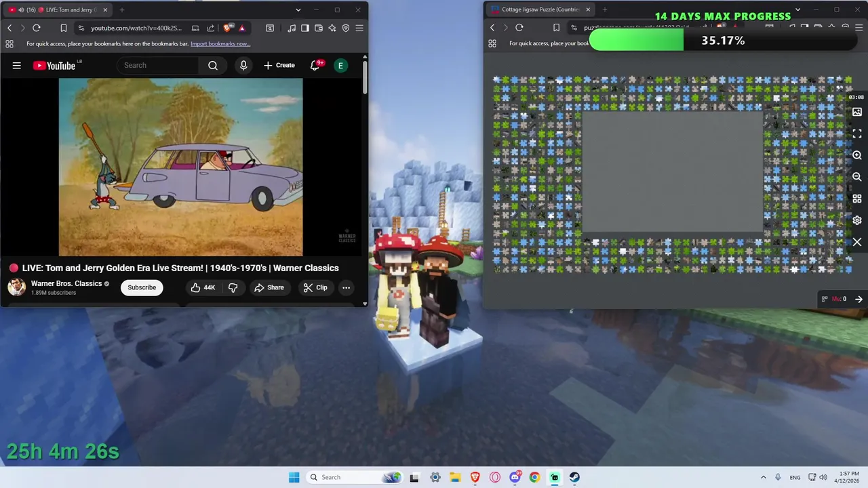868x488 pixels.
Task: Click the Brave Rewards triangle icon
Action: click(242, 28)
